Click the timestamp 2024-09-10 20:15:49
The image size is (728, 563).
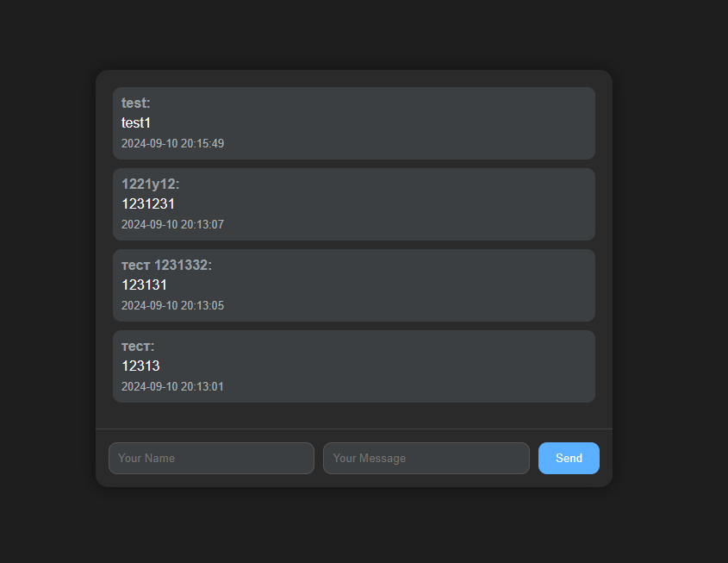pos(172,143)
